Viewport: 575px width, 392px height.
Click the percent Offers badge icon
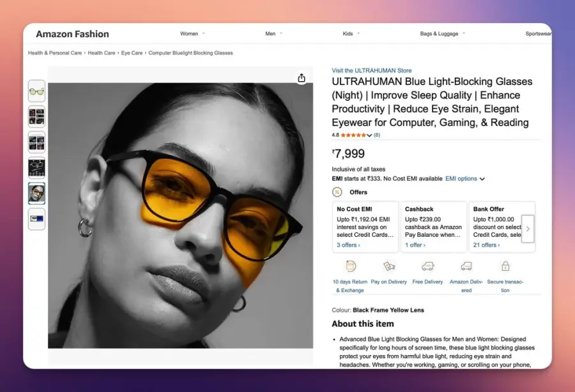(x=337, y=192)
